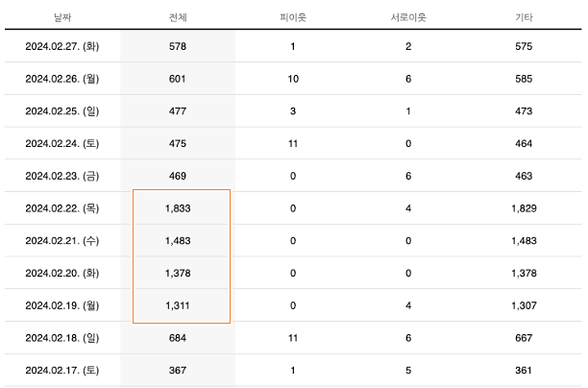
Task: Click the total value 1,311
Action: click(178, 306)
